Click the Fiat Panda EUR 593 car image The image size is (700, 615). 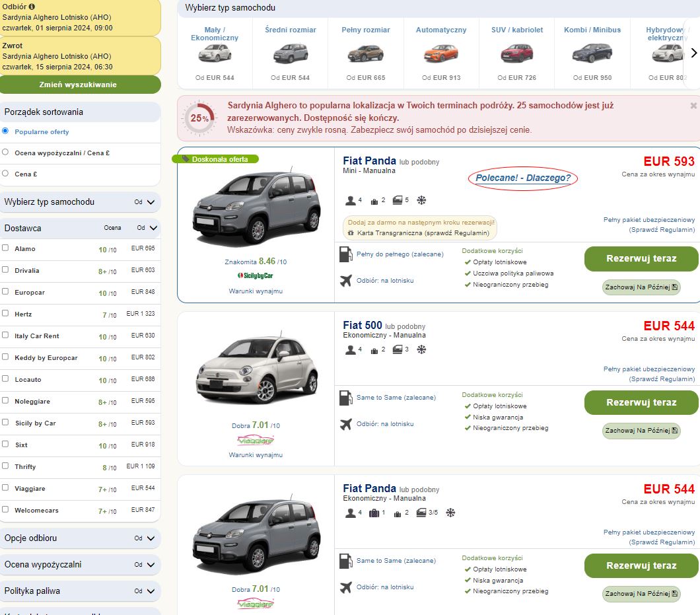coord(257,206)
